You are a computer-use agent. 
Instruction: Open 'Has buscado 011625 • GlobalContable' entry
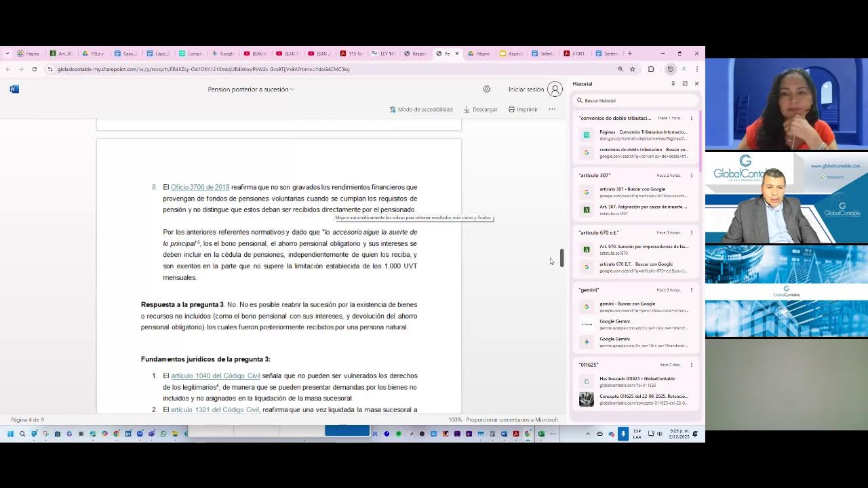coord(635,382)
